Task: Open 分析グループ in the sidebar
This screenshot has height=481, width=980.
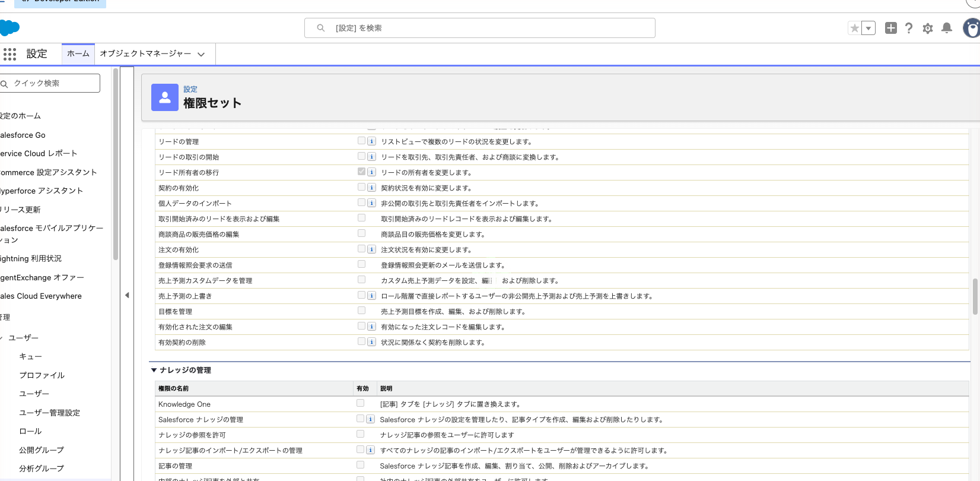Action: click(x=42, y=469)
